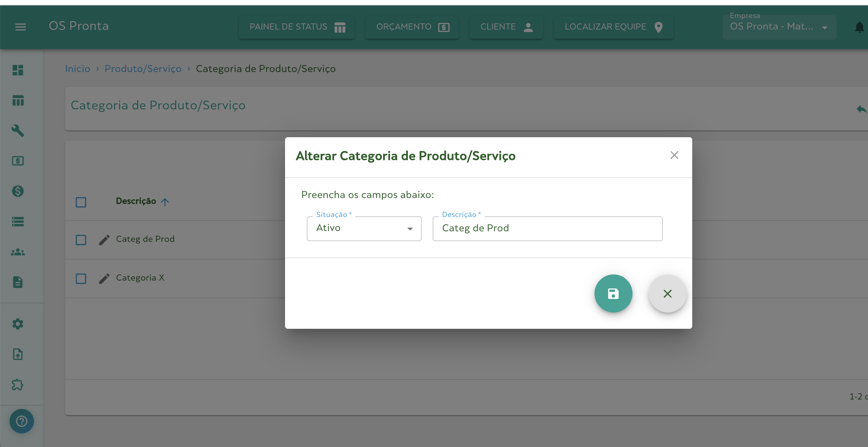The height and width of the screenshot is (447, 868).
Task: Expand the Empresa company selector dropdown
Action: tap(825, 28)
